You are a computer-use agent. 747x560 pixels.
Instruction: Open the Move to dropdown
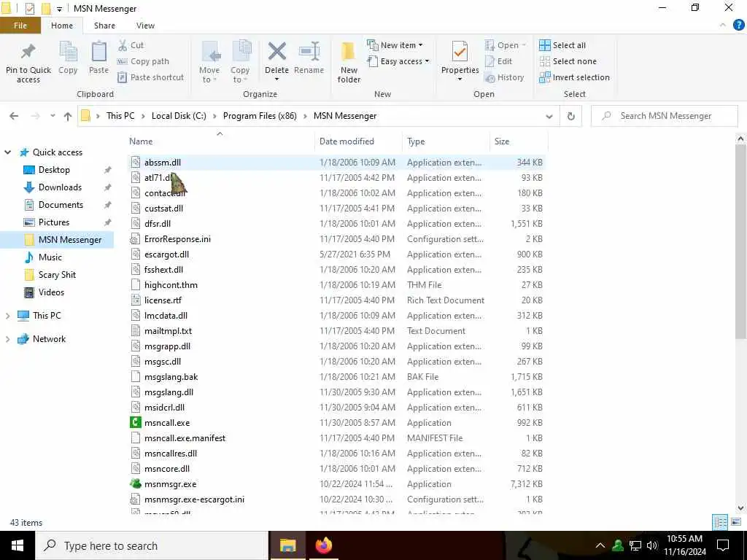(209, 62)
